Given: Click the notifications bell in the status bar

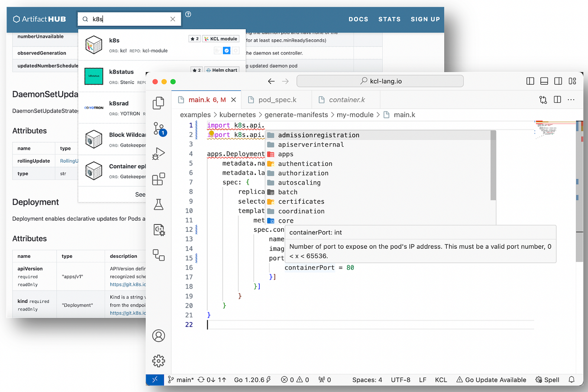Looking at the screenshot, I should [x=572, y=379].
